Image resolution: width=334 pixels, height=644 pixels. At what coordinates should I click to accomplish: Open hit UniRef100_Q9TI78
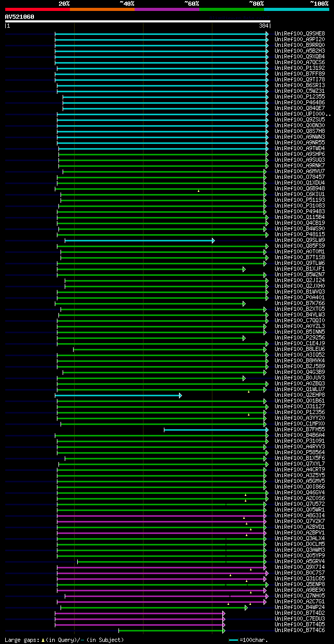click(300, 80)
